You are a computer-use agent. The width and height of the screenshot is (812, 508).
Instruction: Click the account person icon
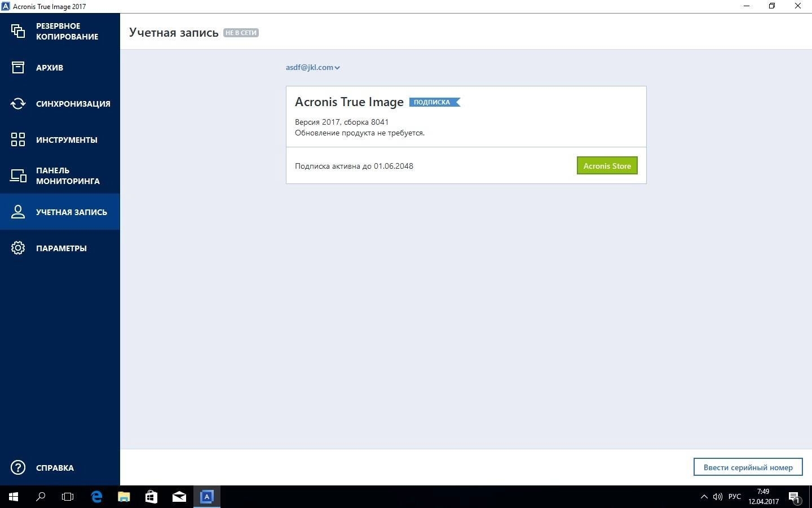(18, 212)
